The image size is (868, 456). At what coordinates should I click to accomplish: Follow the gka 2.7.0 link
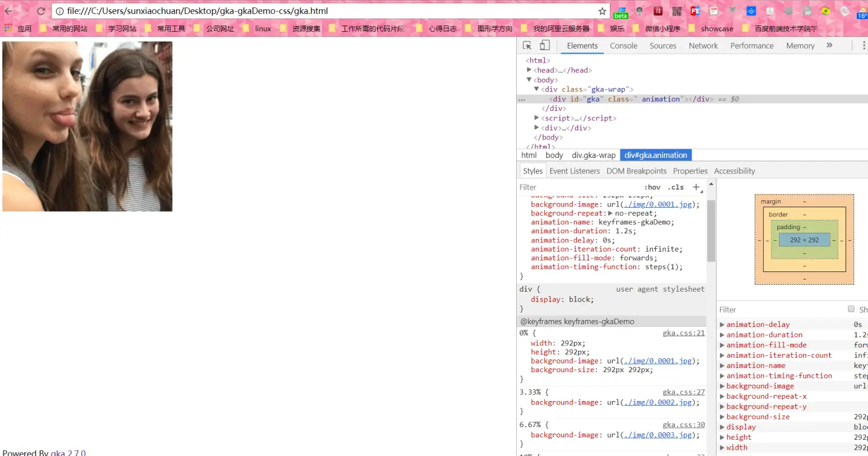(68, 453)
